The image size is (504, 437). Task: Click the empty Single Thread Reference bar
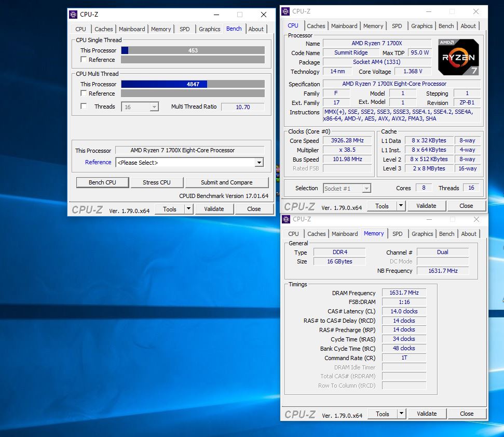pos(193,60)
